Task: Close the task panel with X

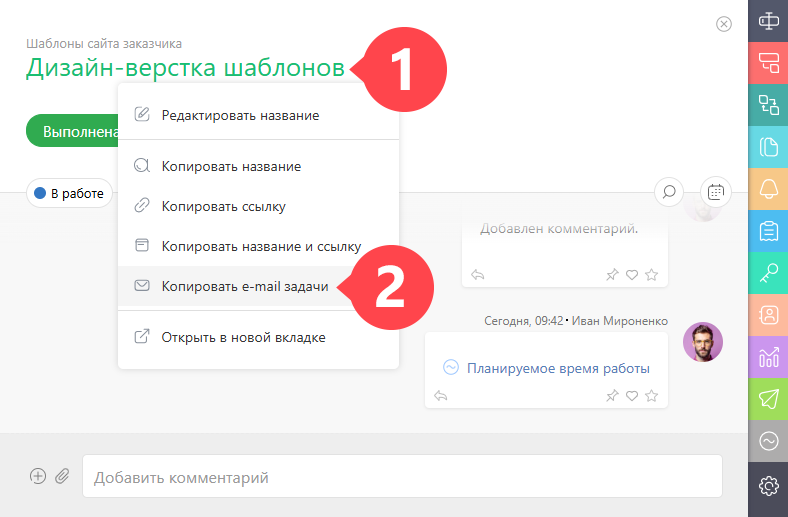Action: (724, 24)
